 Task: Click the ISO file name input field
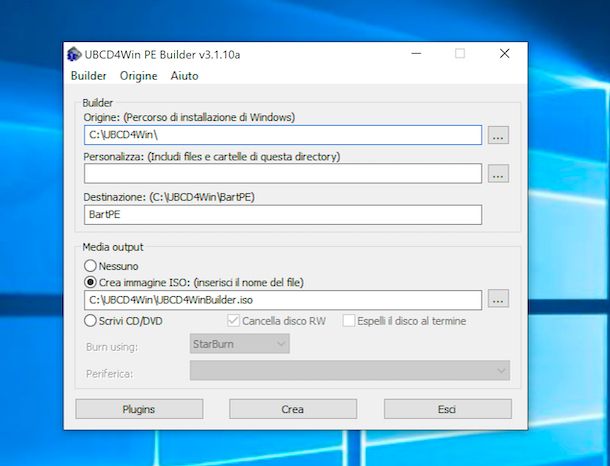tap(283, 300)
